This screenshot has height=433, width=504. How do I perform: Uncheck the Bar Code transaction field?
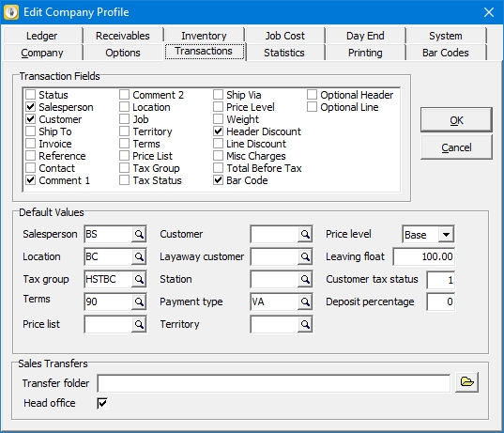(x=218, y=180)
